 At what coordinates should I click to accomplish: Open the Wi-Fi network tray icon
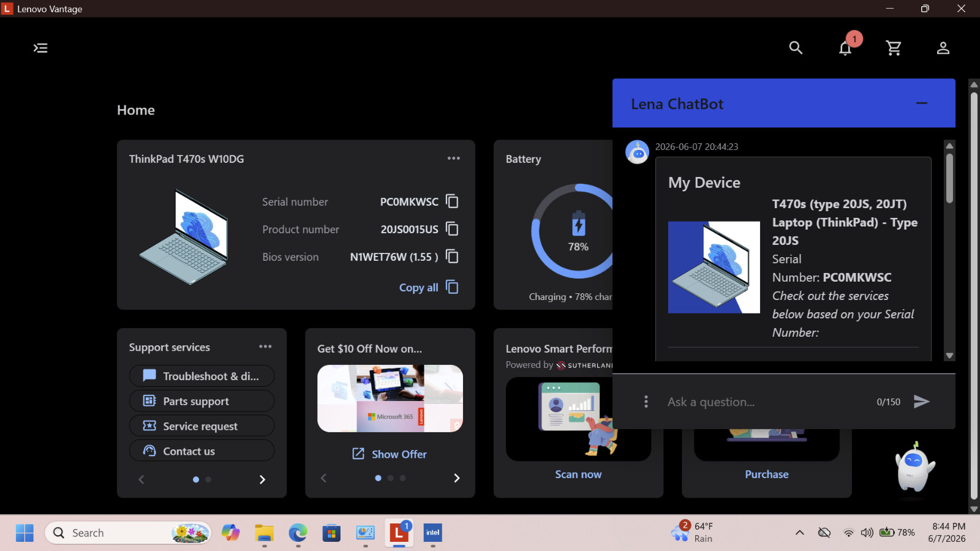[x=848, y=533]
